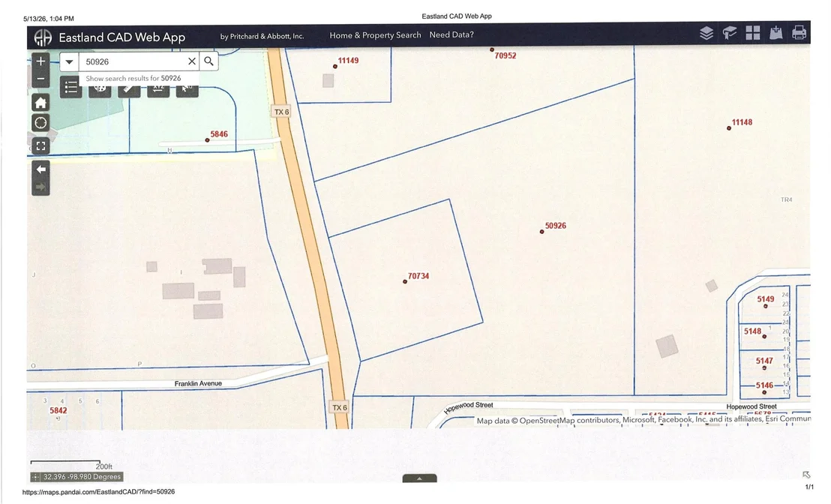This screenshot has height=504, width=831.
Task: Open Home & Property Search link
Action: coord(375,35)
